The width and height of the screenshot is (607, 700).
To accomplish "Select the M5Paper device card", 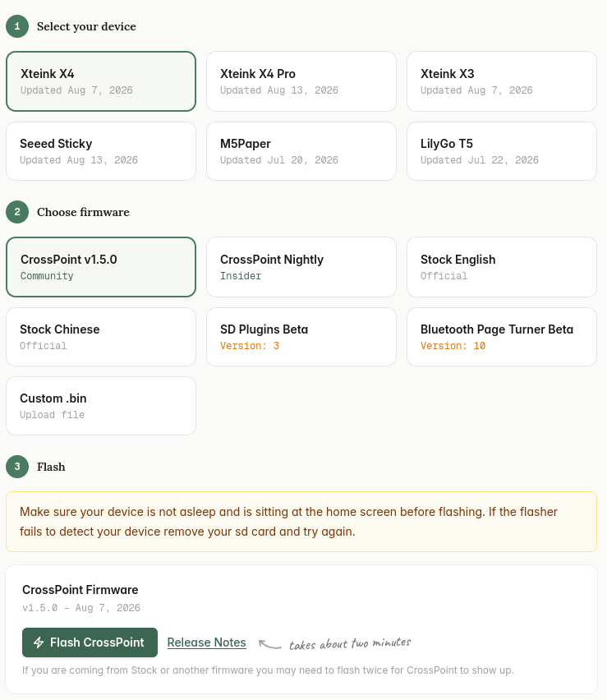I will 301,151.
